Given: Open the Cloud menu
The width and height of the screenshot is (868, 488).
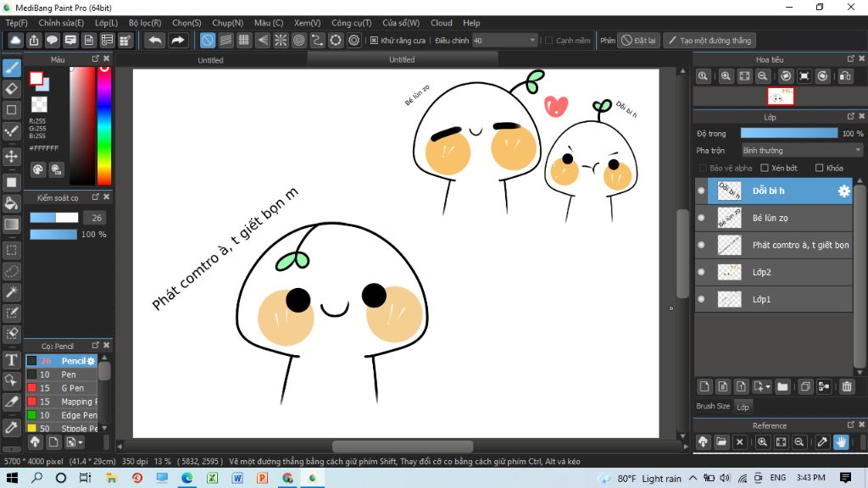Looking at the screenshot, I should pyautogui.click(x=441, y=23).
